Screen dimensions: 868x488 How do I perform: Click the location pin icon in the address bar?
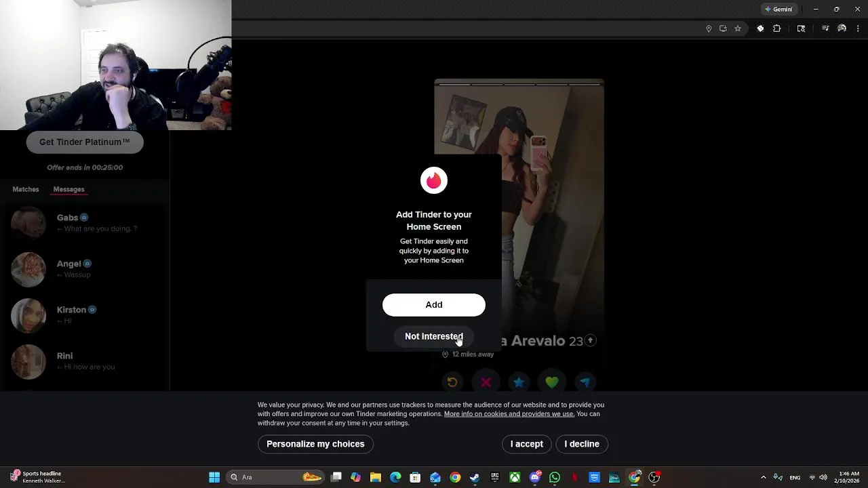tap(709, 28)
